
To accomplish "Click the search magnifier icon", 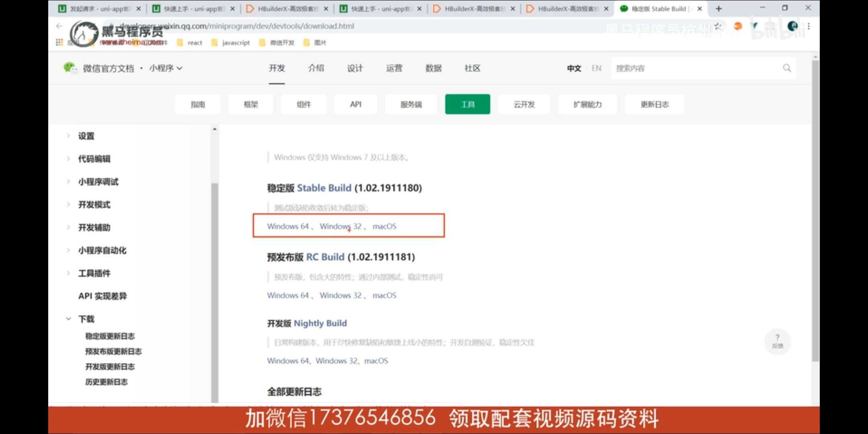I will click(786, 68).
